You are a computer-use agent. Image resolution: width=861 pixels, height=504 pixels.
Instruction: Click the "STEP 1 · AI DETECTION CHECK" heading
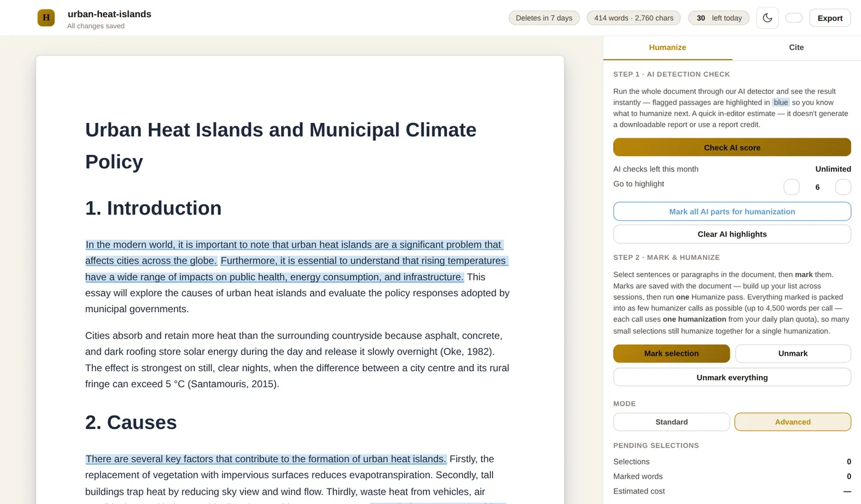pyautogui.click(x=672, y=74)
